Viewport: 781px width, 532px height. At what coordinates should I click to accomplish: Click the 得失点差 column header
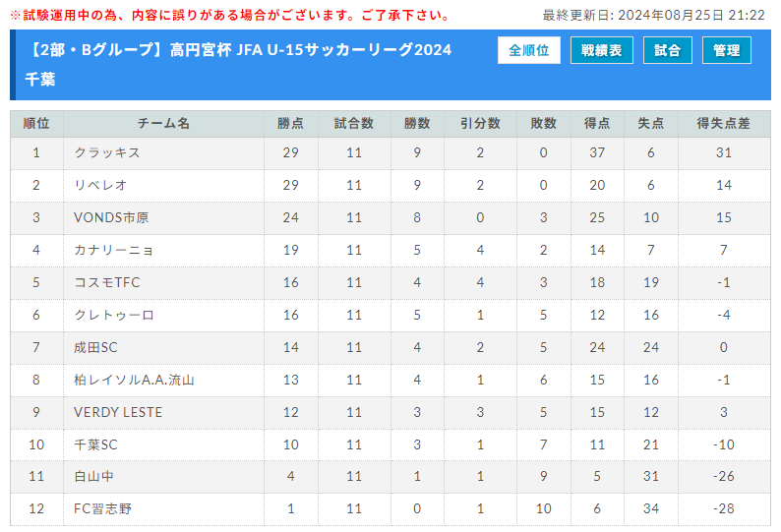(x=724, y=124)
